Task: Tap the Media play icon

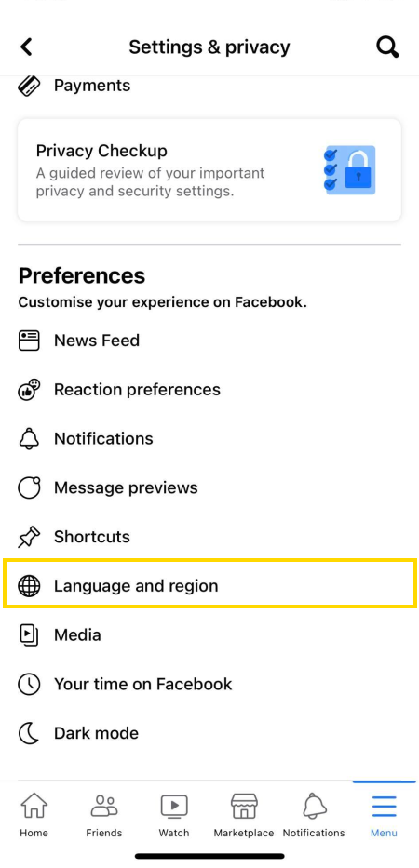Action: [x=29, y=634]
